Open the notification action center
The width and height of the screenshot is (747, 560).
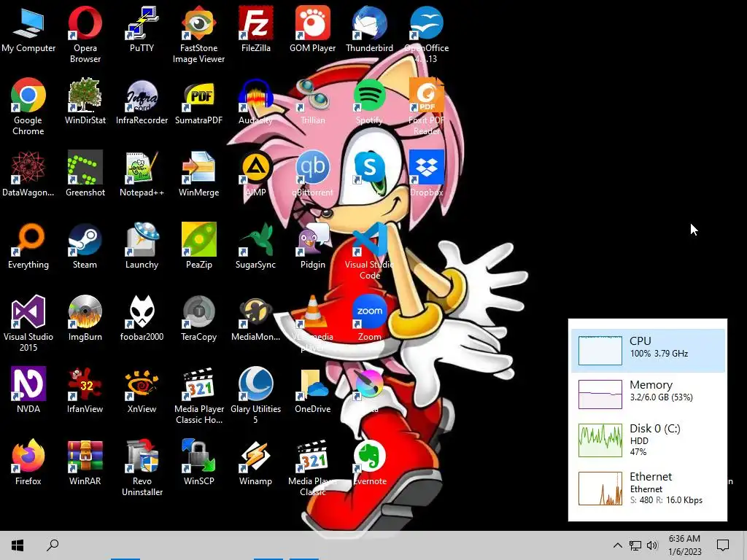[x=723, y=545]
